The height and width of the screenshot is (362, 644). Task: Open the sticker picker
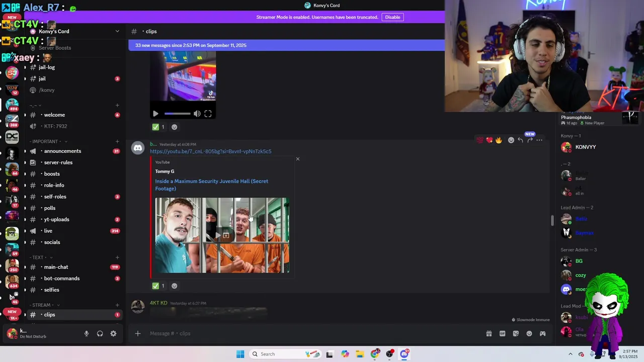coord(516,333)
